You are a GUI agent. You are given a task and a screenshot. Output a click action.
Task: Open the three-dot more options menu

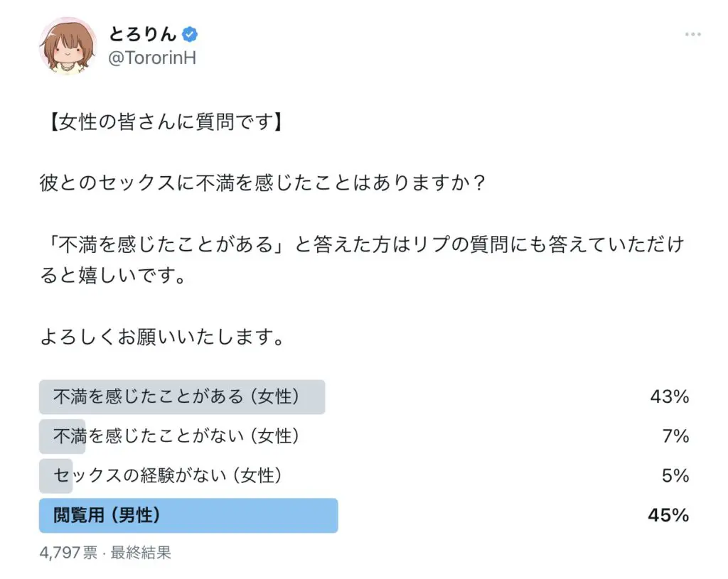tap(692, 34)
